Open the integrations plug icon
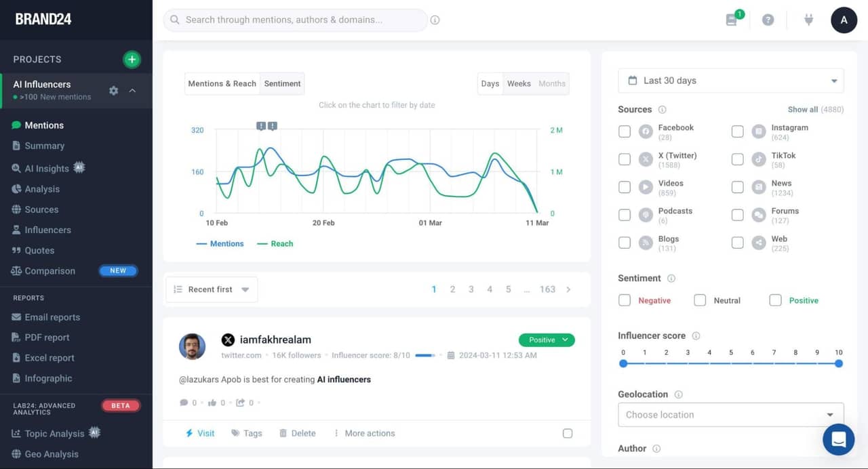Viewport: 868px width, 469px height. pyautogui.click(x=808, y=20)
